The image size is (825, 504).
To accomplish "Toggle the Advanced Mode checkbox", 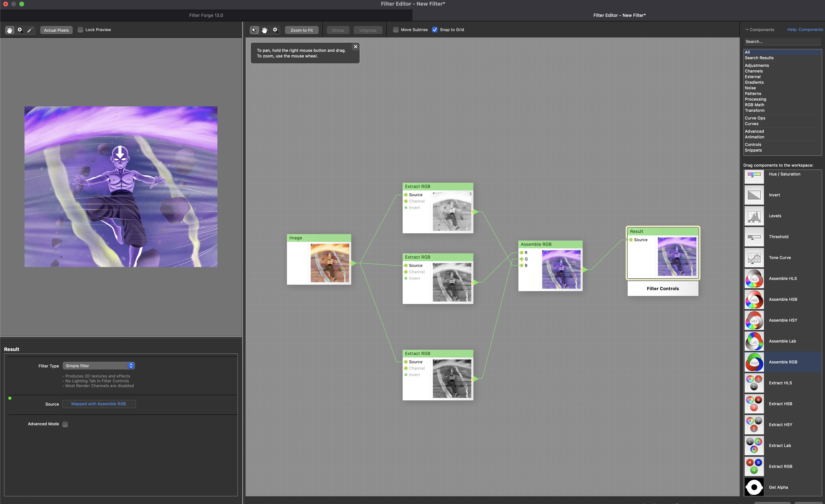I will pos(65,424).
